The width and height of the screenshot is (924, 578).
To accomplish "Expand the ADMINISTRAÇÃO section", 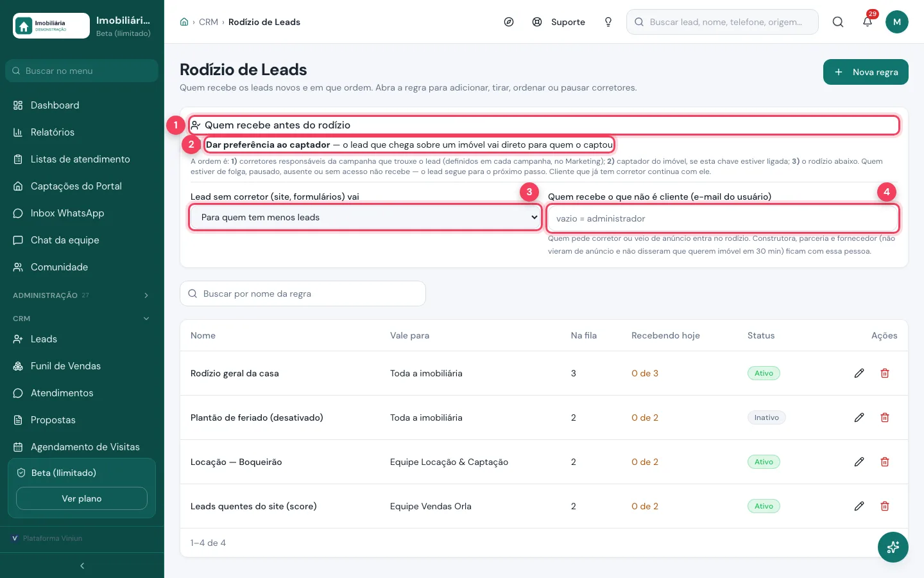I will 81,295.
